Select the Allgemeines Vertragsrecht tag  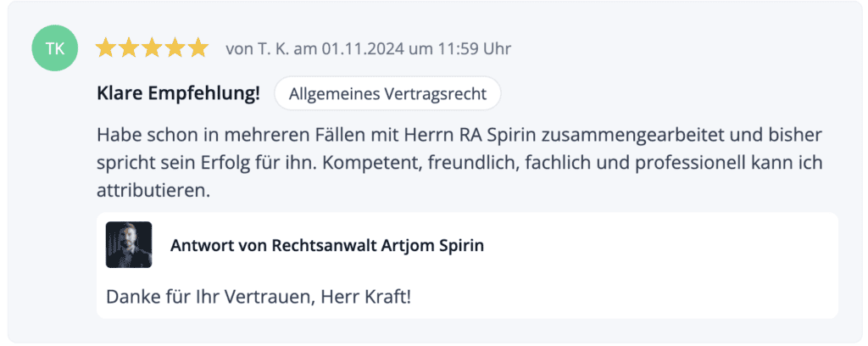point(387,93)
